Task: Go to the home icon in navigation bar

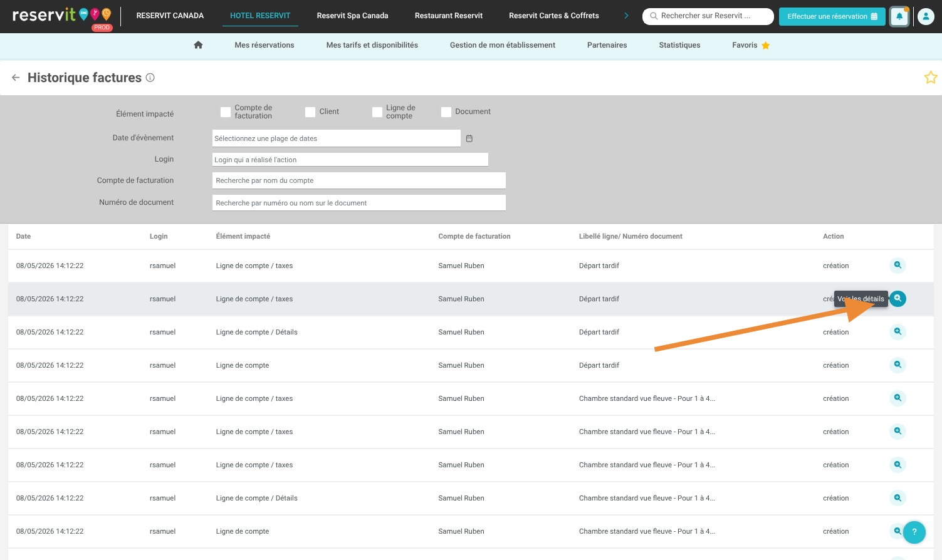Action: 198,45
